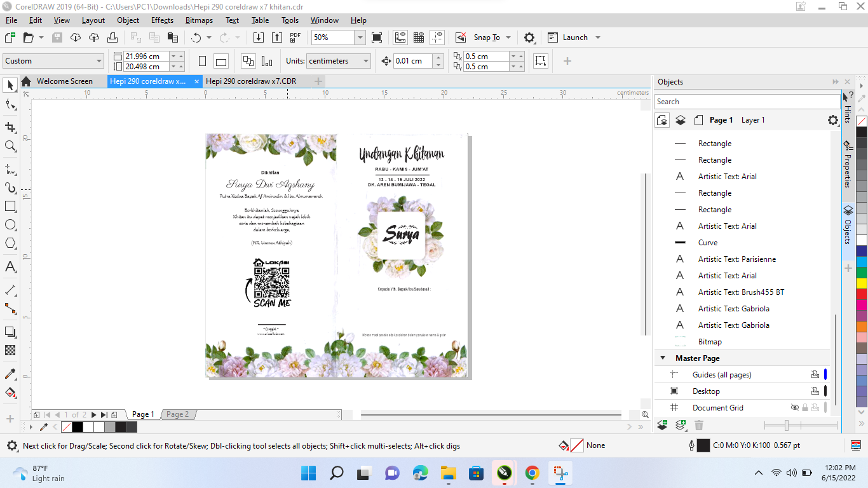Open Chrome from the Windows taskbar
The width and height of the screenshot is (868, 488).
click(x=532, y=473)
